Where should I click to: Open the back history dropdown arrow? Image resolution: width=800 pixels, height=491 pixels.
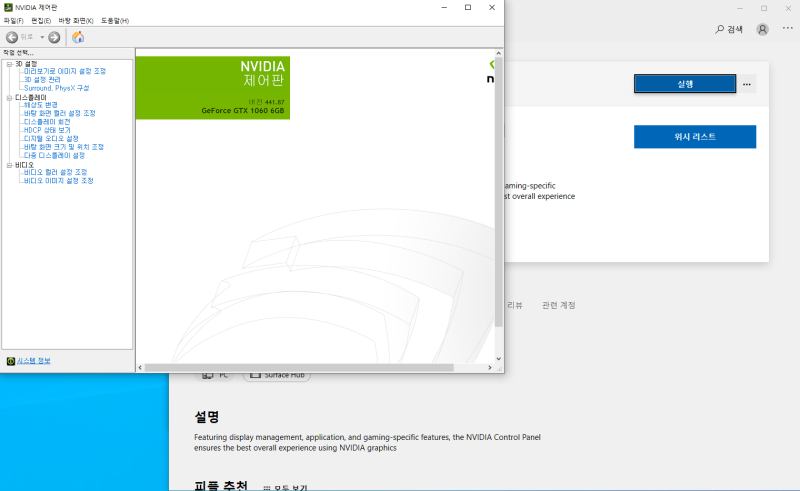(42, 37)
